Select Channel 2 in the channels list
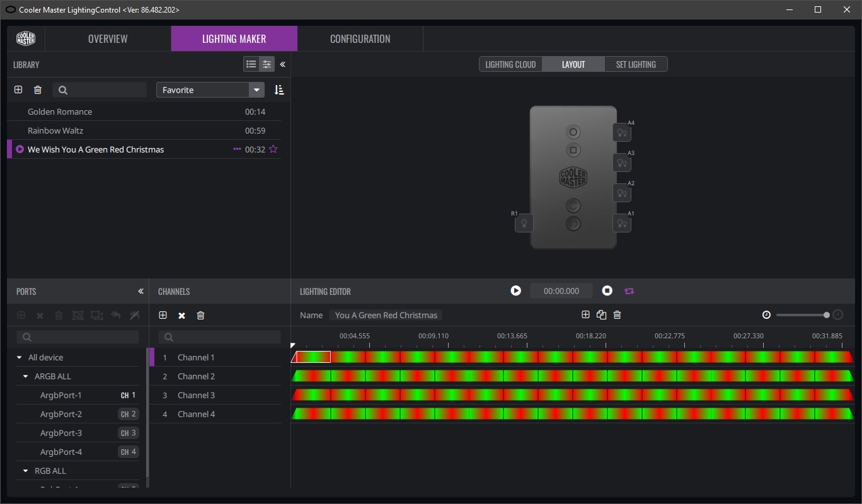 (215, 376)
